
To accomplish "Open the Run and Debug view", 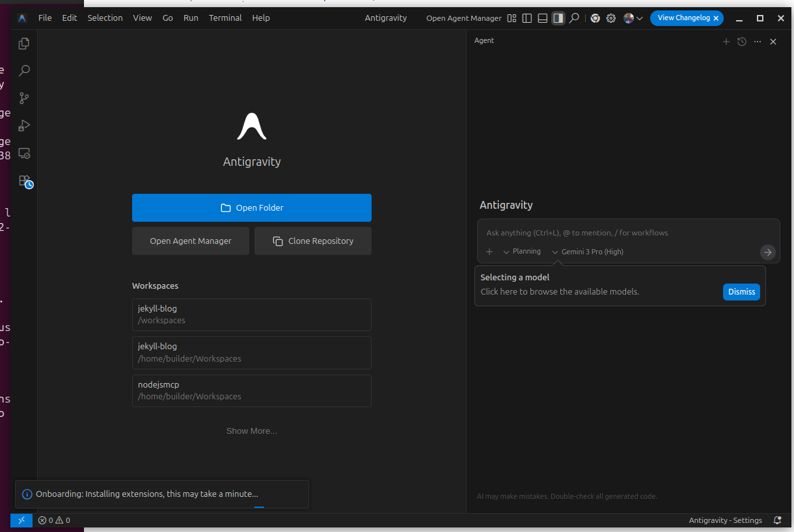I will (24, 126).
